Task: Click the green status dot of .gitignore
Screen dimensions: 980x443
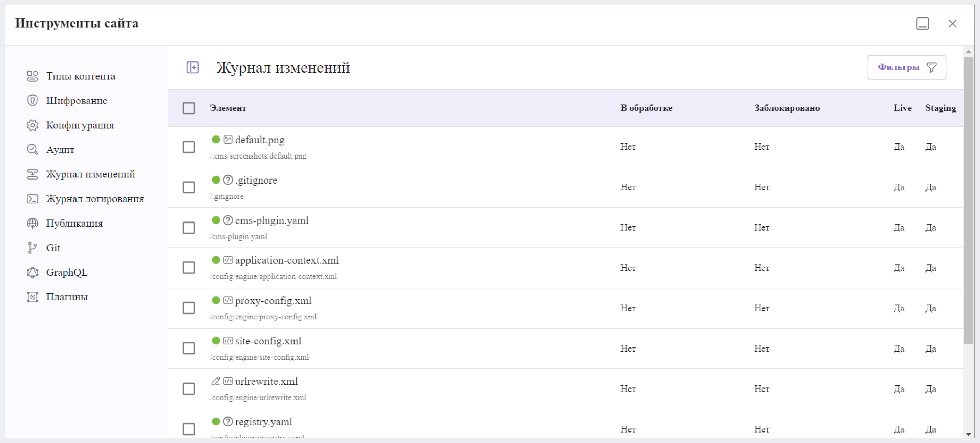Action: point(216,180)
